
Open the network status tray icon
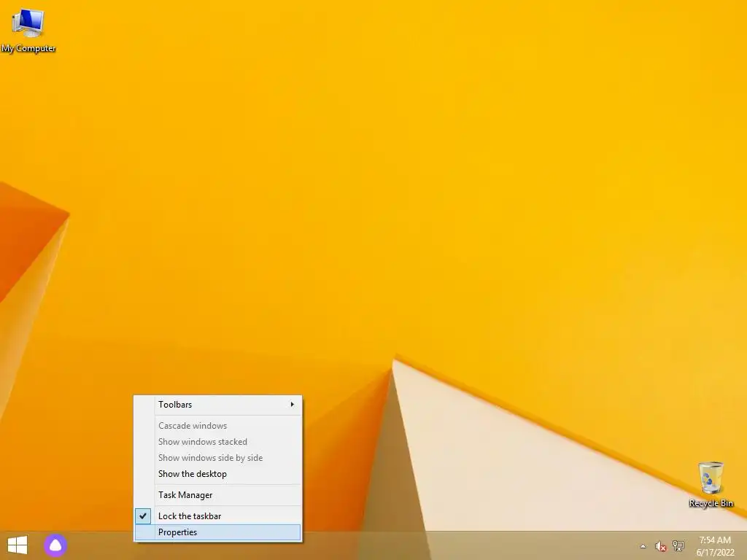point(678,545)
